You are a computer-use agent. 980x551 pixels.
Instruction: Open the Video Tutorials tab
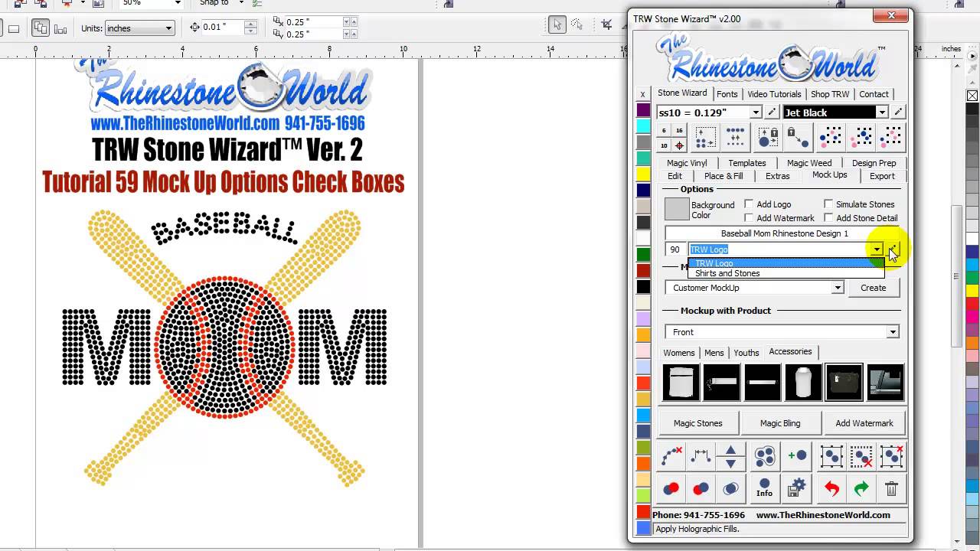(x=774, y=94)
